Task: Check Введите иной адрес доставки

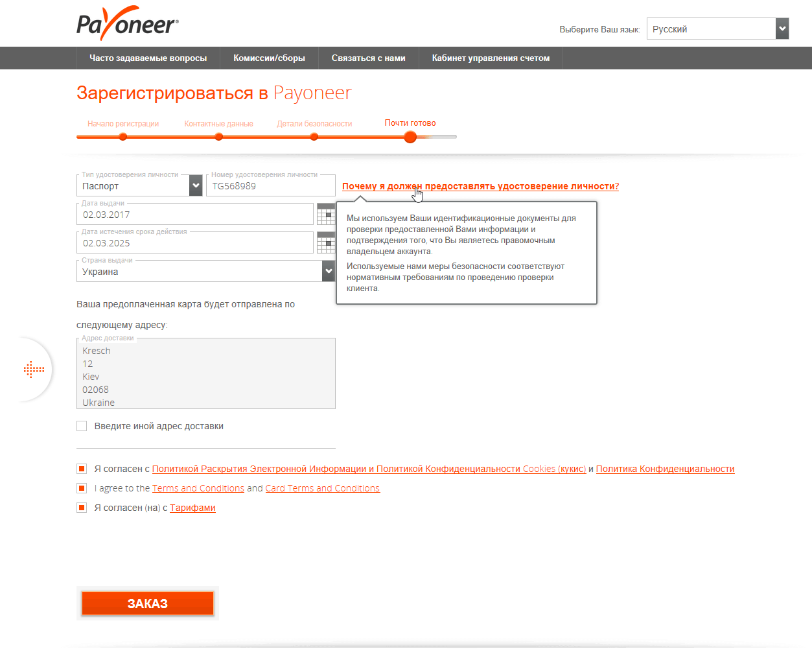Action: click(82, 426)
